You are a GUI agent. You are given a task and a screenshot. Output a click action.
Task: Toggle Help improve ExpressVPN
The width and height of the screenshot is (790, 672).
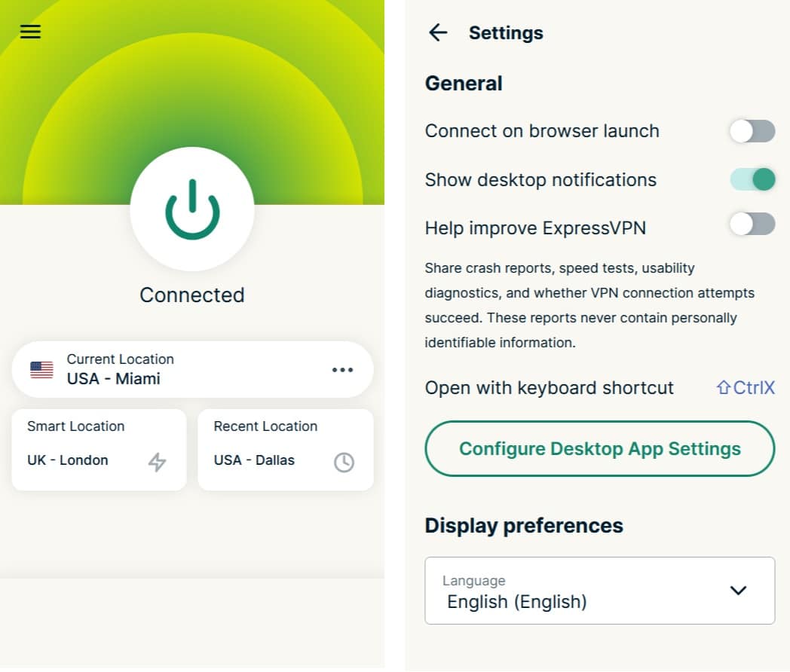752,224
